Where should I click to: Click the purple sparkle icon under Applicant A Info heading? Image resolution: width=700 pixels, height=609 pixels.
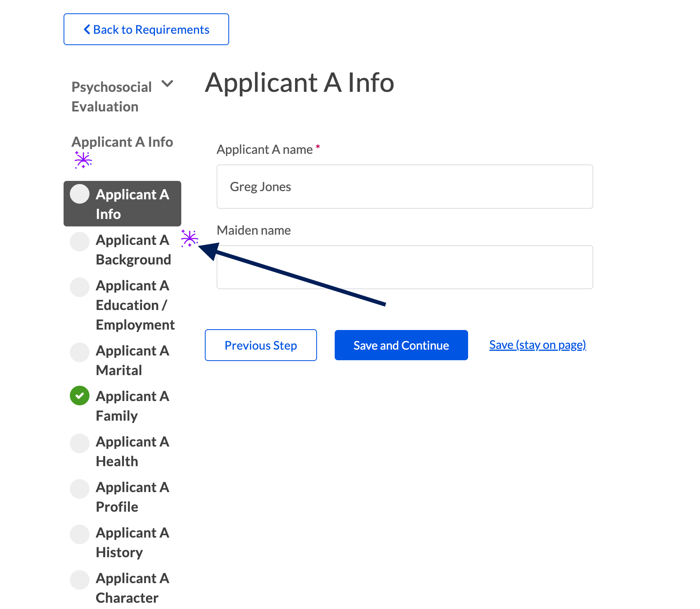click(83, 160)
